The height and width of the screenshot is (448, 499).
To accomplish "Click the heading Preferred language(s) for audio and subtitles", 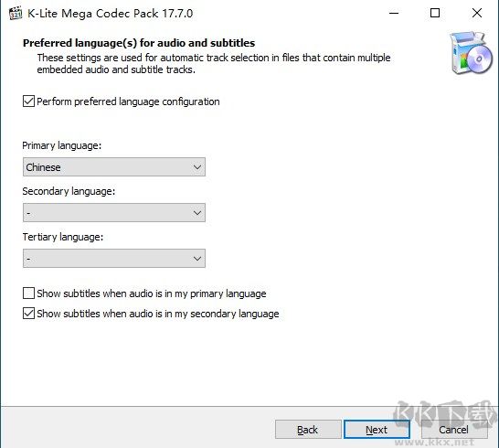I will pyautogui.click(x=139, y=43).
